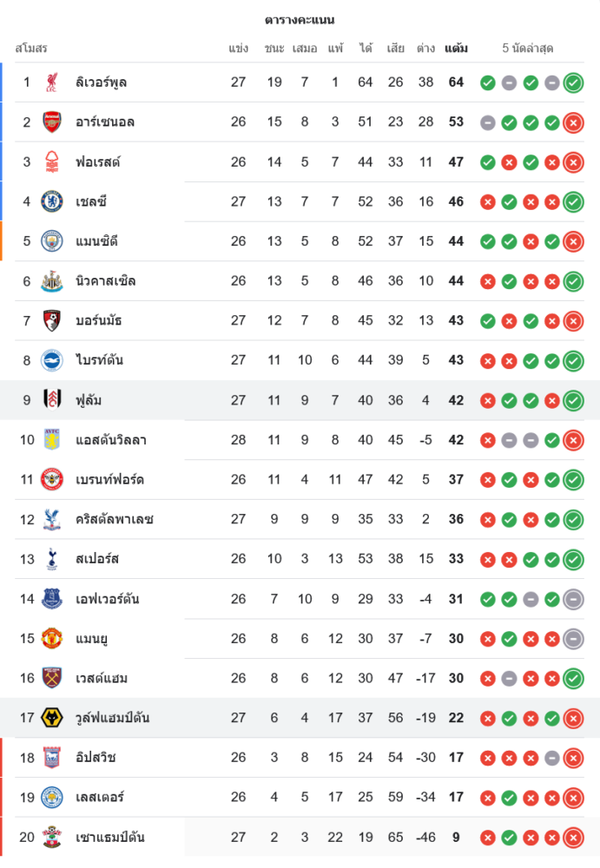Click Everton's latest match draw icon

coord(573,599)
